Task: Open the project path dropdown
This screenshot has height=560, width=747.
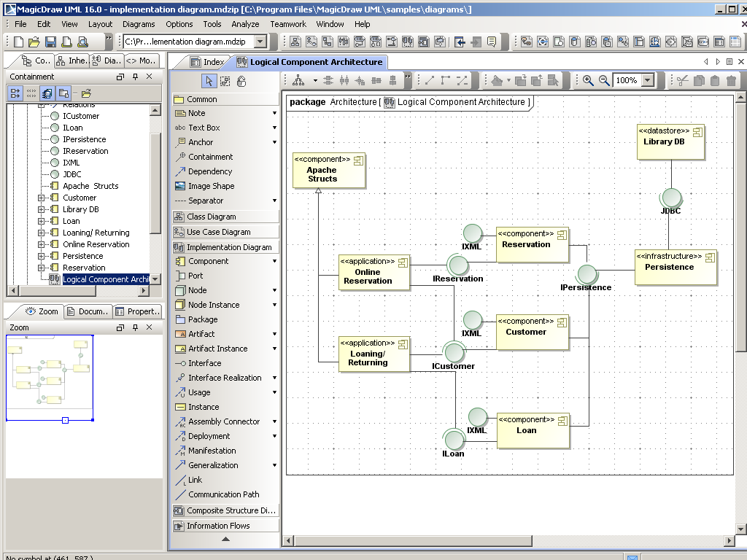Action: (x=260, y=42)
